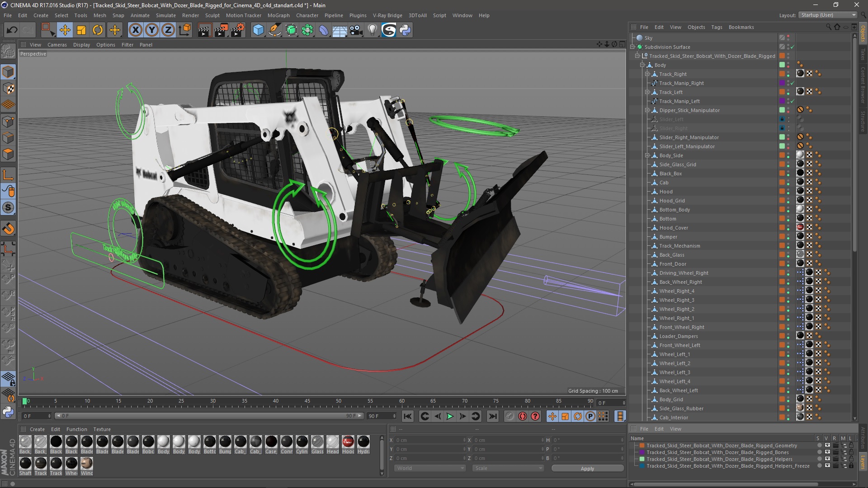Open viewport Cameras menu

tap(57, 45)
